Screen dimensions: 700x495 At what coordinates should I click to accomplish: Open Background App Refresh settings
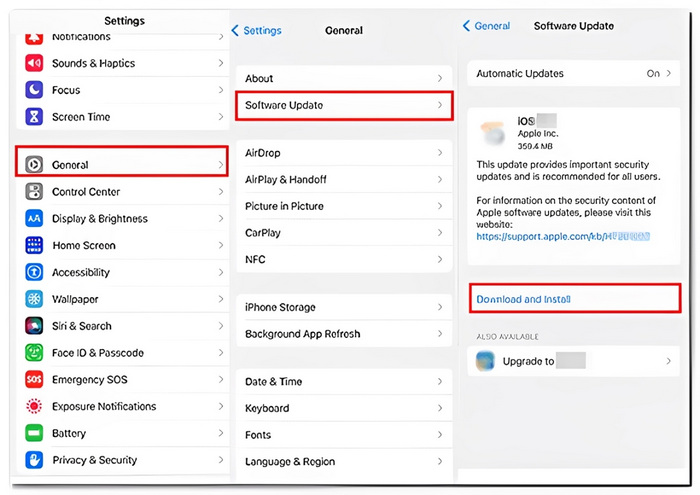pos(344,334)
